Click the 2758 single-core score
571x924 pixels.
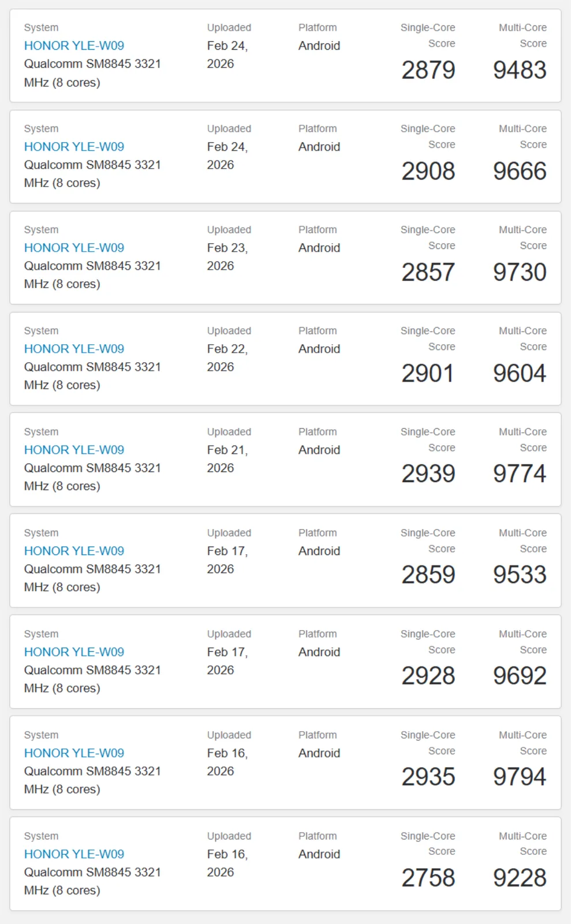click(428, 878)
